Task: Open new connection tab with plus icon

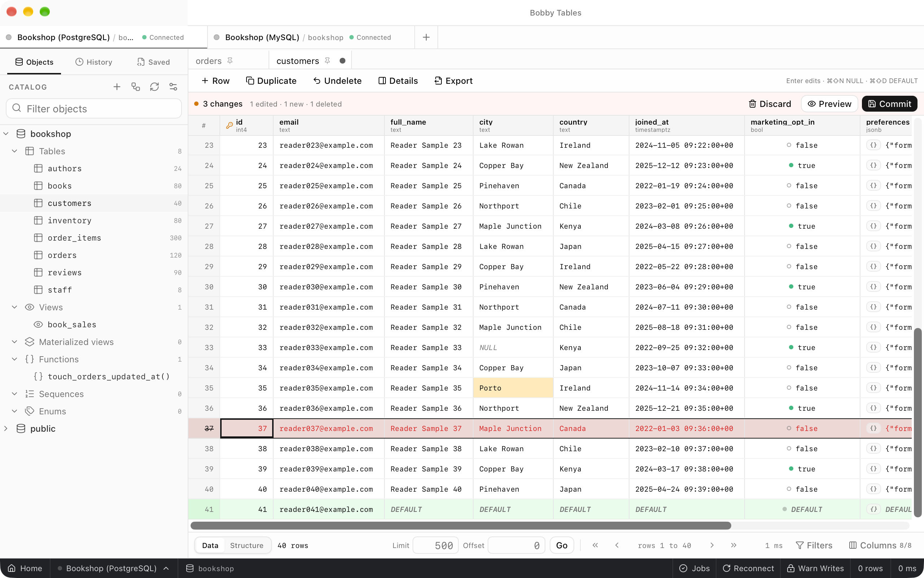Action: [x=426, y=37]
